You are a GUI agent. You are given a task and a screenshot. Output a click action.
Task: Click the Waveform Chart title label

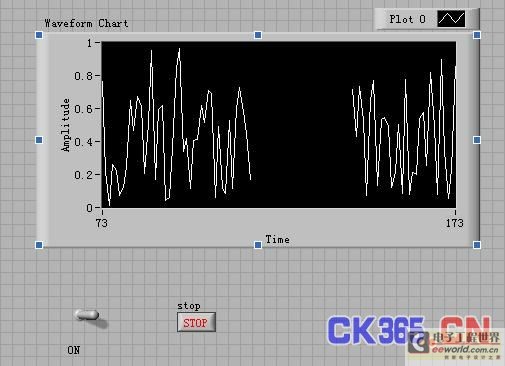coord(86,23)
